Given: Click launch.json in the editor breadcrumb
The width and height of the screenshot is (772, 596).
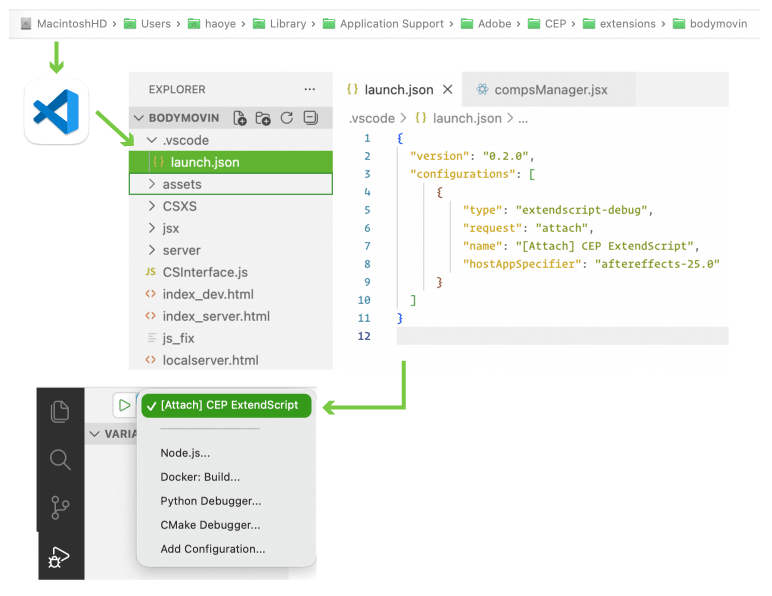Looking at the screenshot, I should click(467, 118).
